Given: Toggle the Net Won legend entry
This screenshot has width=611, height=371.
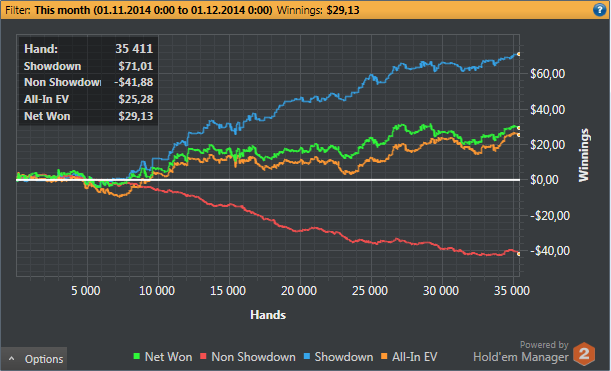Looking at the screenshot, I should tap(162, 357).
